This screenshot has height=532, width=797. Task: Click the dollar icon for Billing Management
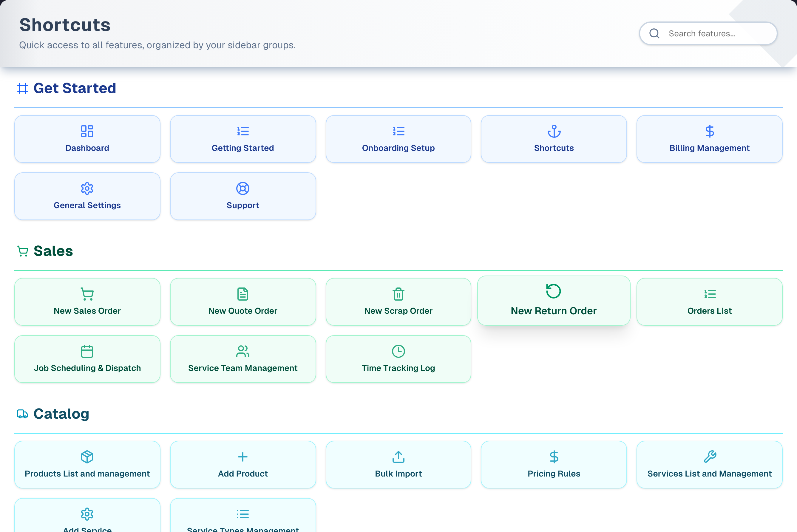pos(710,131)
